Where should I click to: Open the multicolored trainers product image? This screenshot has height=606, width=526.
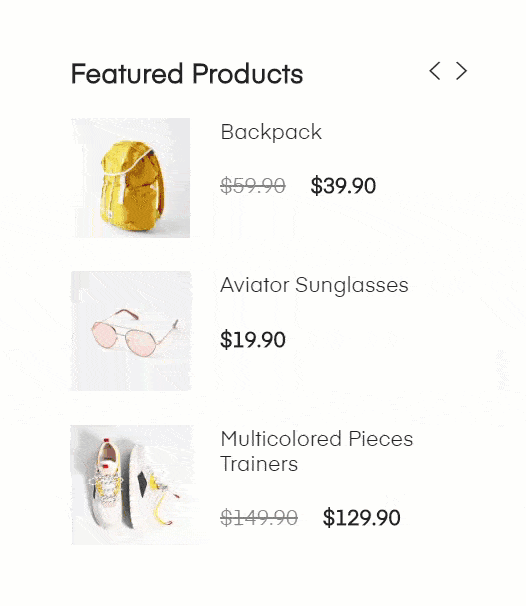[x=131, y=485]
